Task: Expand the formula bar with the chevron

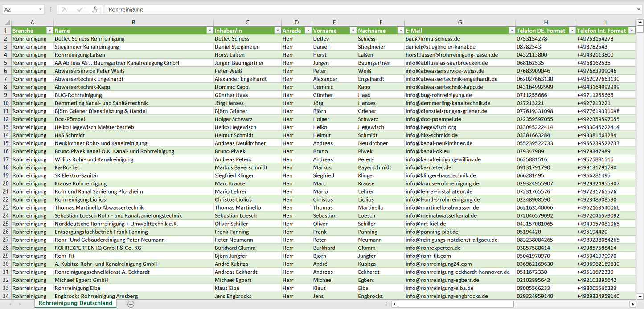Action: [639, 9]
